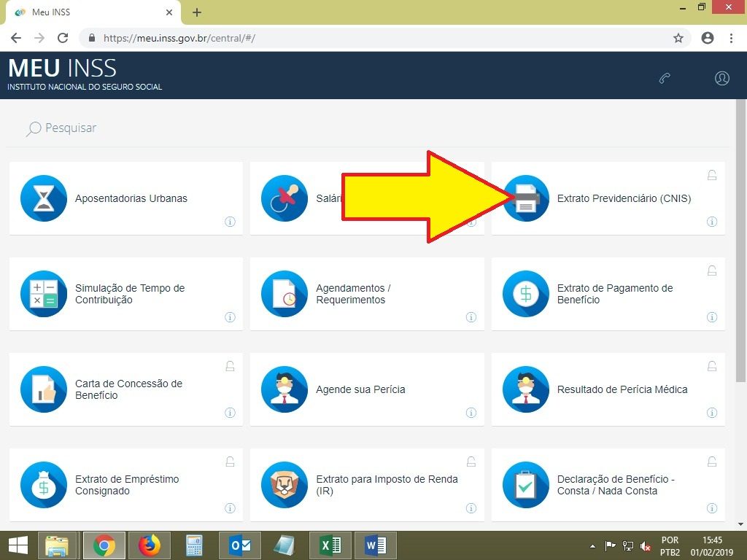Open Word from the taskbar
This screenshot has height=560, width=747.
(376, 545)
